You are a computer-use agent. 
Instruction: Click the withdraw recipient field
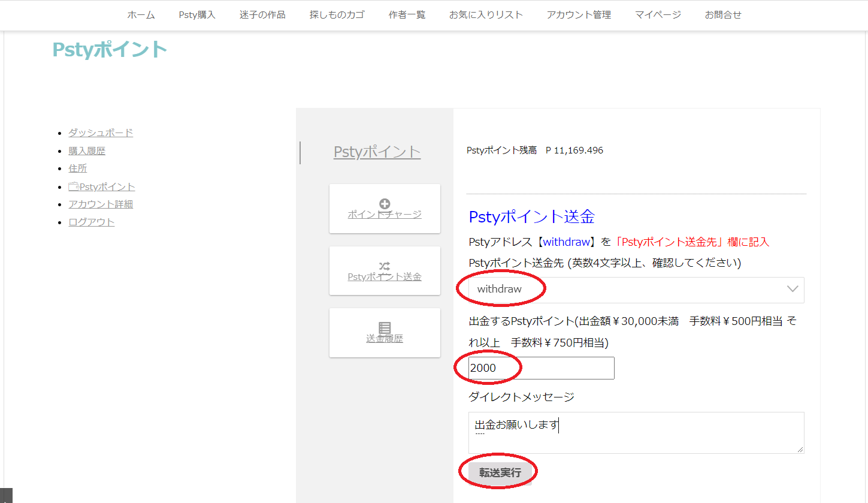636,290
